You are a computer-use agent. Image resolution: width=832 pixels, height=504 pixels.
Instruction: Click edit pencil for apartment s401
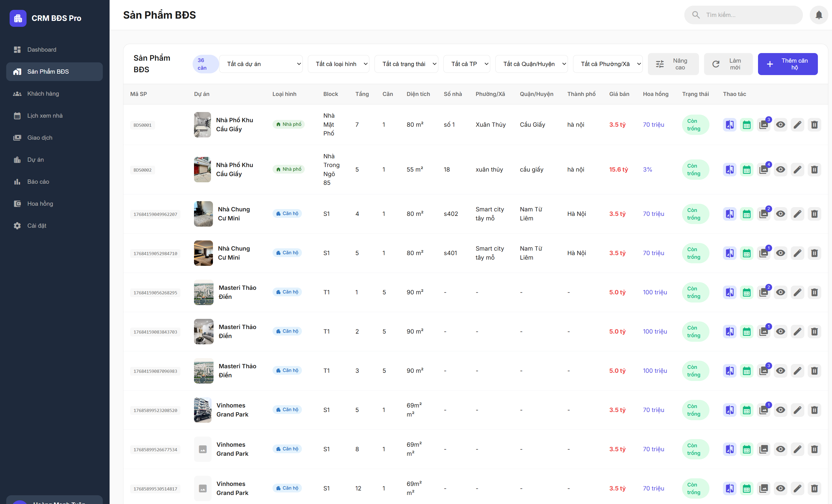[x=797, y=253]
